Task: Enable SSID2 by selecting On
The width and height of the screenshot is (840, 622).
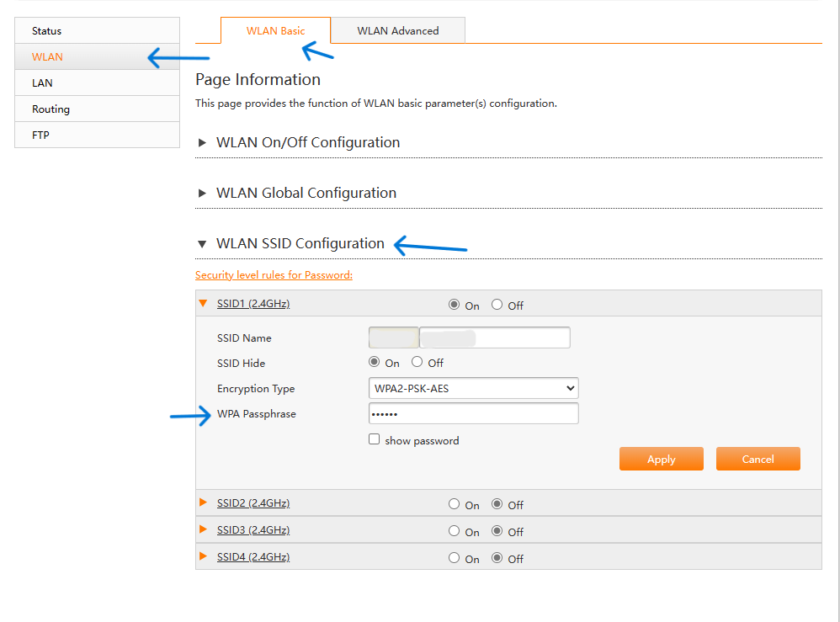Action: pyautogui.click(x=455, y=504)
